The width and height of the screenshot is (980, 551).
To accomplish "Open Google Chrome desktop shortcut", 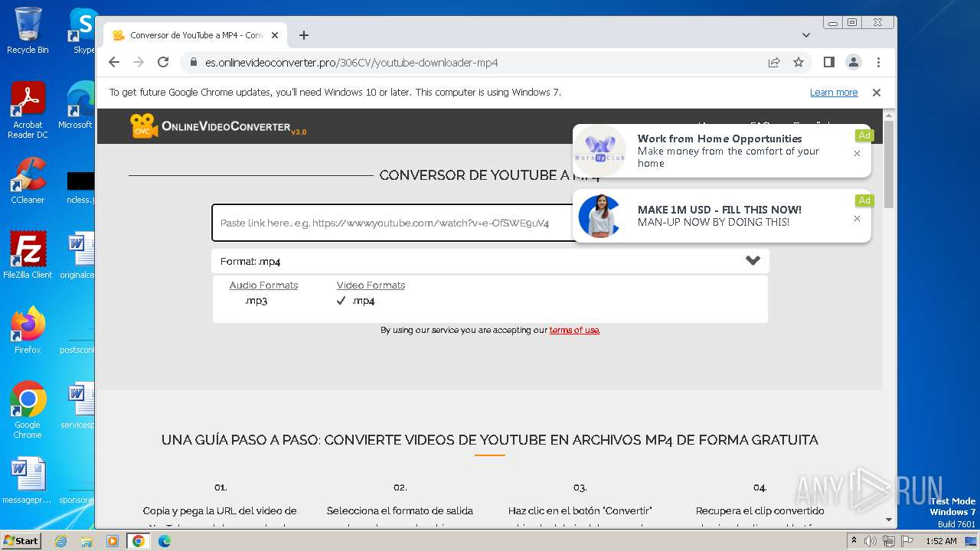I will (x=28, y=410).
